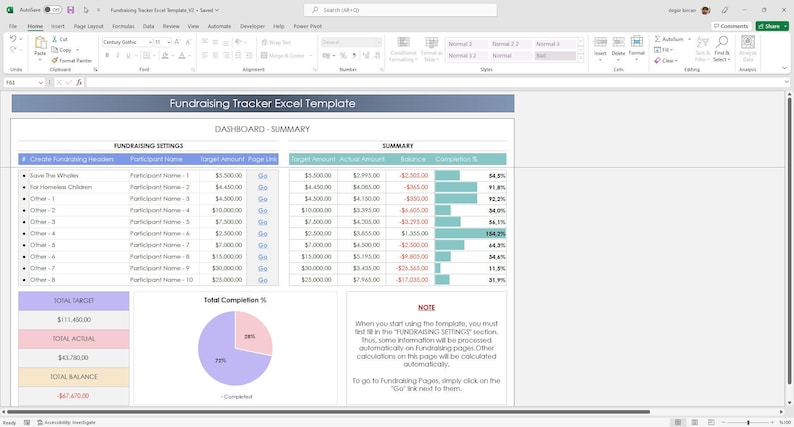Click in the Search box
Image resolution: width=794 pixels, height=427 pixels.
coord(400,10)
